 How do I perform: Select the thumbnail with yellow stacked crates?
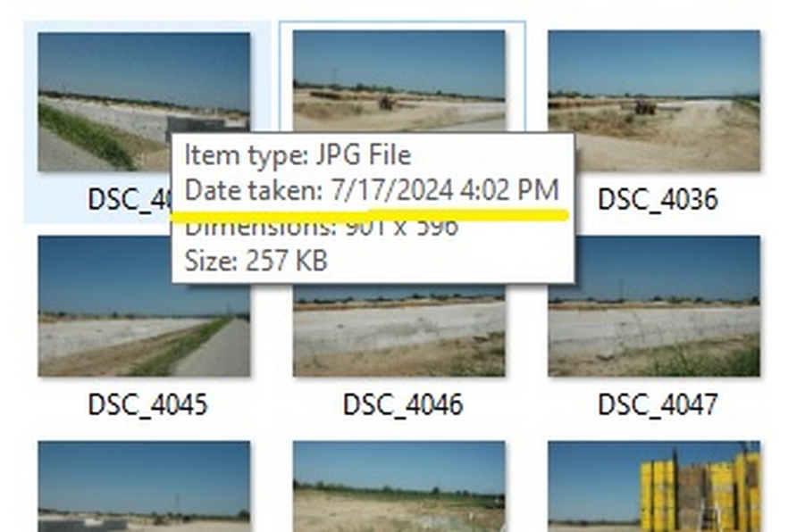654,486
